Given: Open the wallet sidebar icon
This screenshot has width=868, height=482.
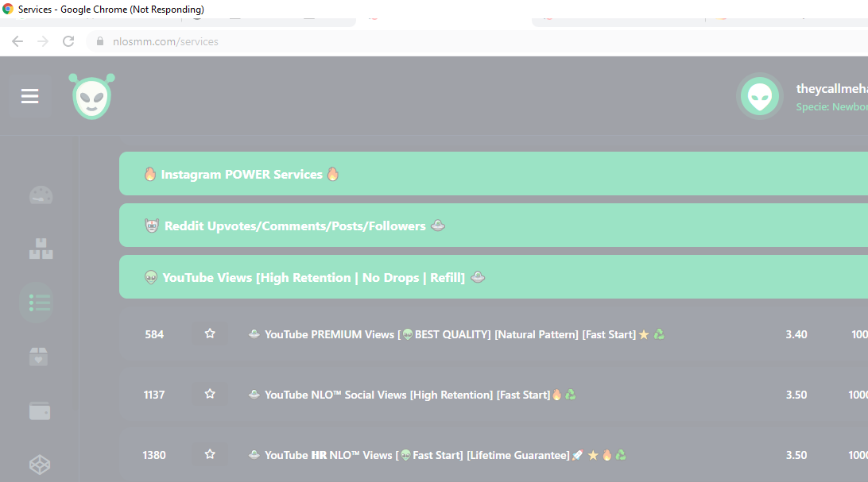Looking at the screenshot, I should (x=39, y=411).
